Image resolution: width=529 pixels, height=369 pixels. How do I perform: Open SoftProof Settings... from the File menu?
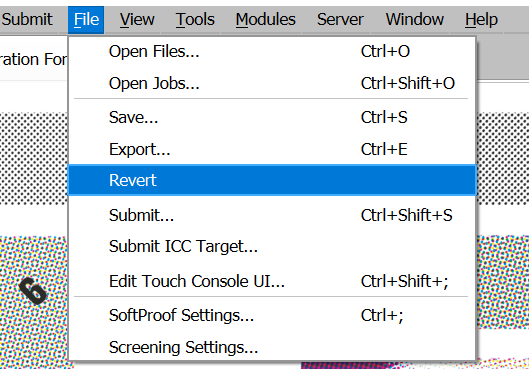(272, 316)
